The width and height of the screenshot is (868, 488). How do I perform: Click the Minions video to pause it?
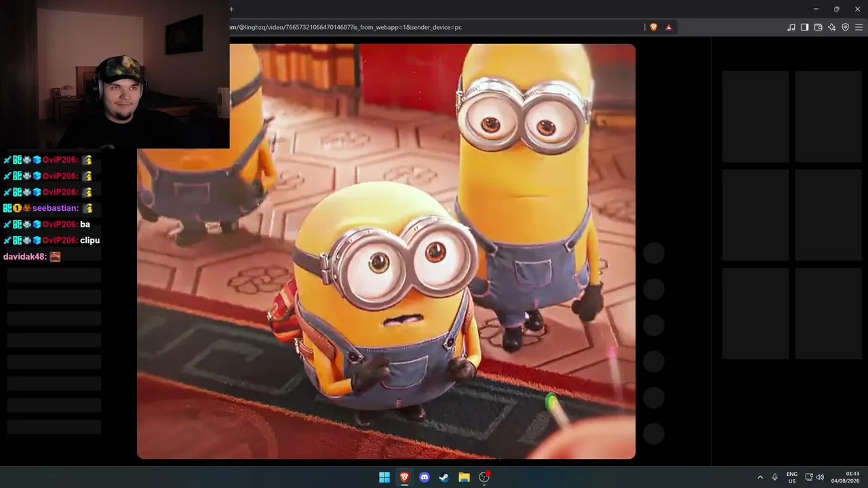point(386,251)
